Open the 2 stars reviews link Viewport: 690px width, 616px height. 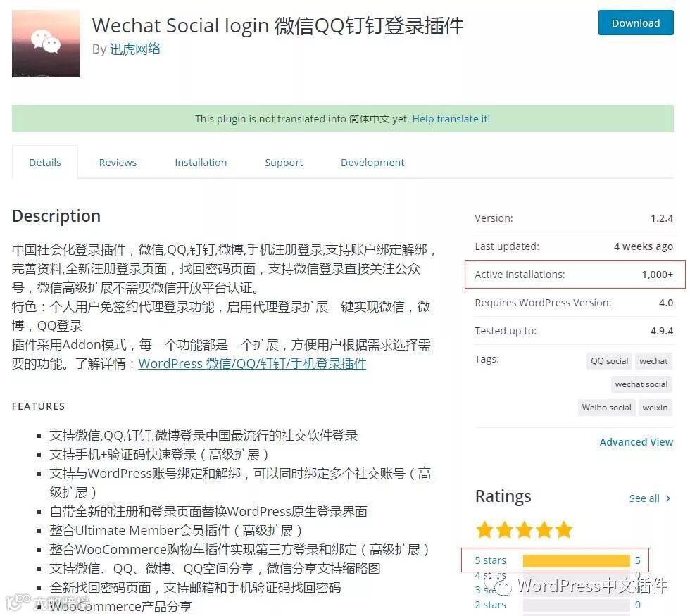[x=490, y=605]
